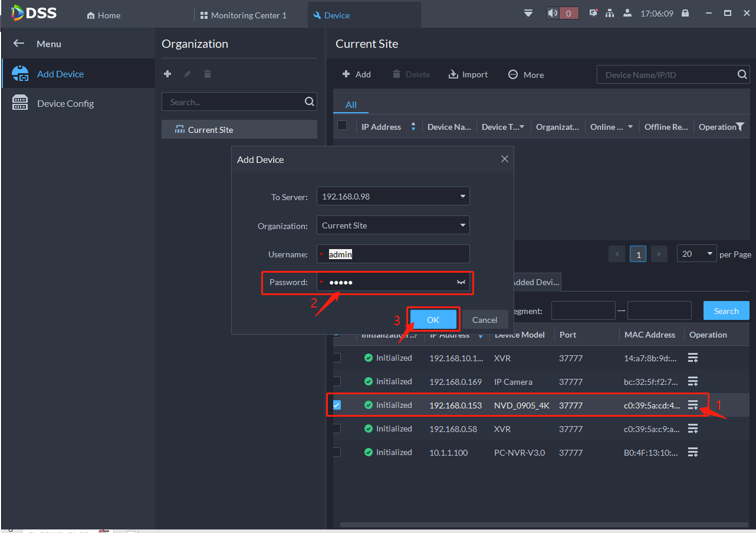The height and width of the screenshot is (533, 756).
Task: Open Add Device in the side menu
Action: pos(78,74)
